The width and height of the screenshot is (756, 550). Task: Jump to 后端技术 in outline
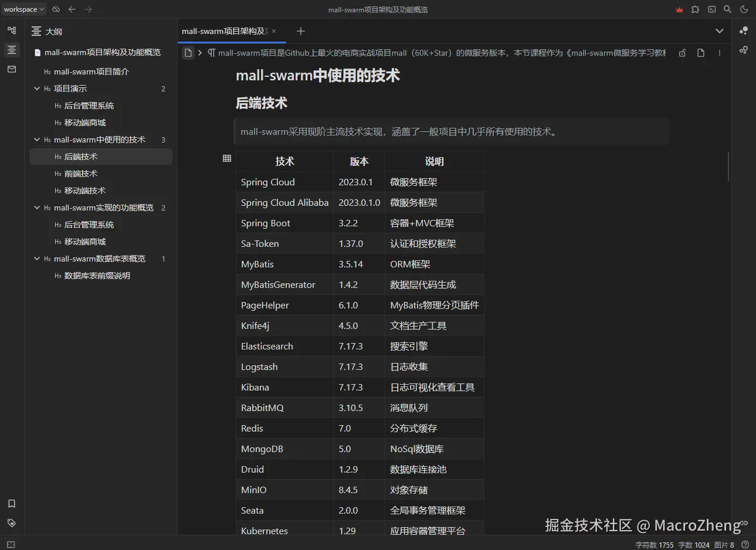[x=101, y=157]
